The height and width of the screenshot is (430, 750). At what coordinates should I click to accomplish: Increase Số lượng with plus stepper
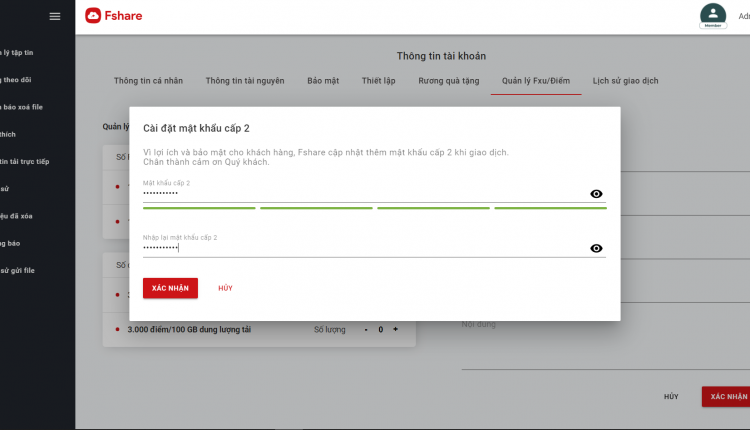click(x=396, y=329)
